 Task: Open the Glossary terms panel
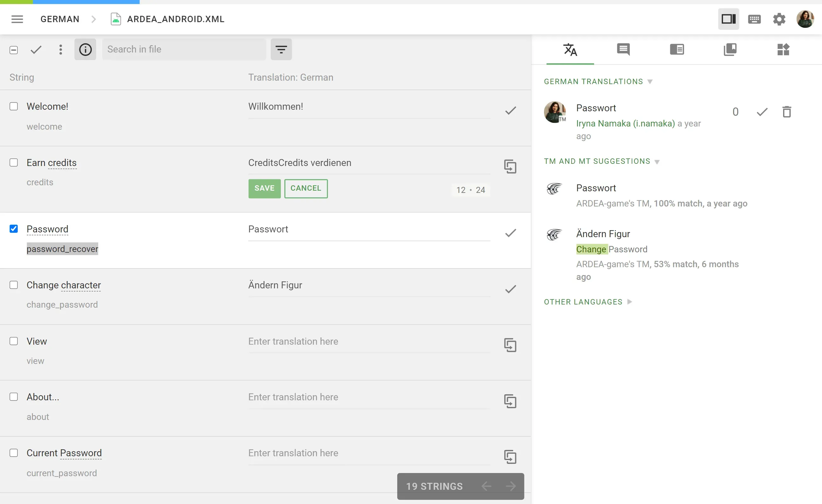[730, 49]
